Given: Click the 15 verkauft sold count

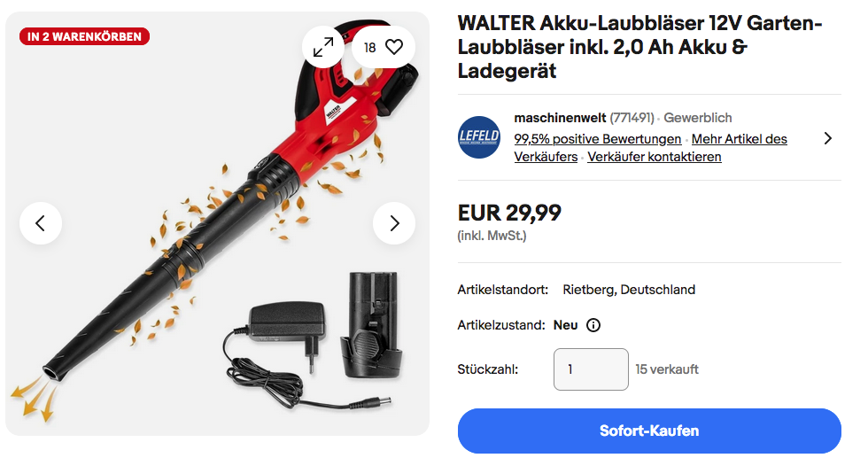Looking at the screenshot, I should [x=666, y=369].
